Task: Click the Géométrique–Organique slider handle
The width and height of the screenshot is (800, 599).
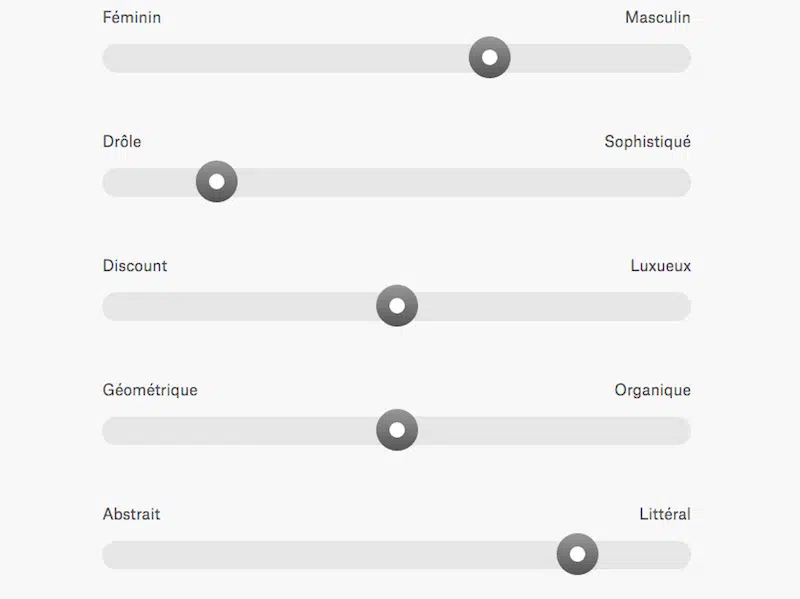Action: 397,431
